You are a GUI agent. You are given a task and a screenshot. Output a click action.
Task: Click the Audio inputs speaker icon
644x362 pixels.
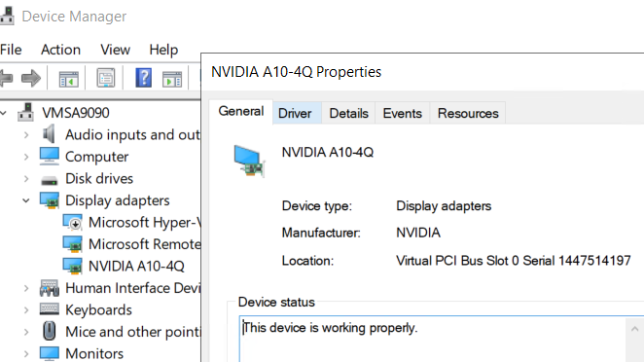[49, 133]
